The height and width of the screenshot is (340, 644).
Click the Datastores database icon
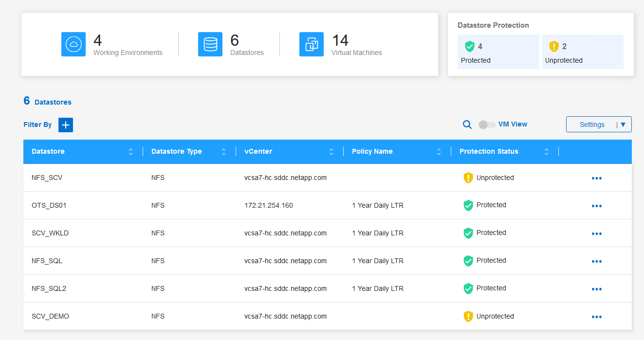coord(210,44)
